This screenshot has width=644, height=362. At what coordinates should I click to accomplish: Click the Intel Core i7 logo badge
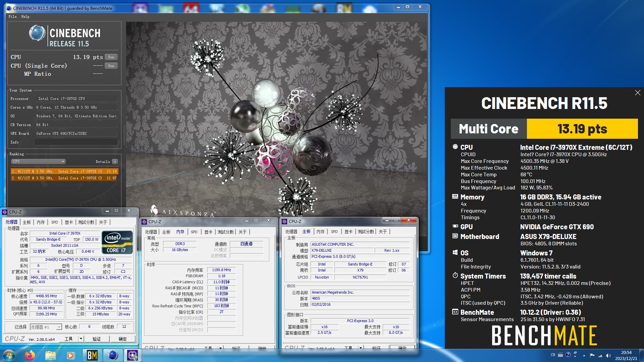117,242
